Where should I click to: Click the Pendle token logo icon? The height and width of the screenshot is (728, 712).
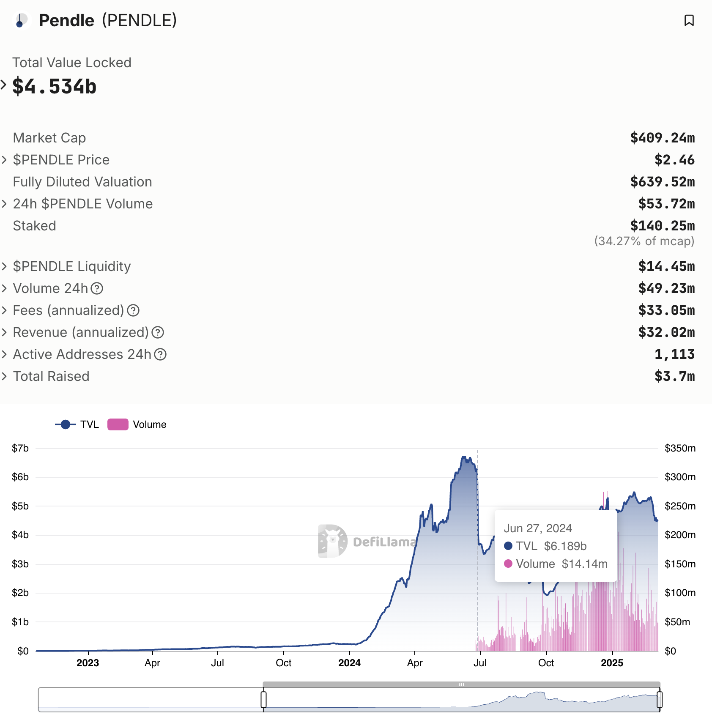(21, 20)
